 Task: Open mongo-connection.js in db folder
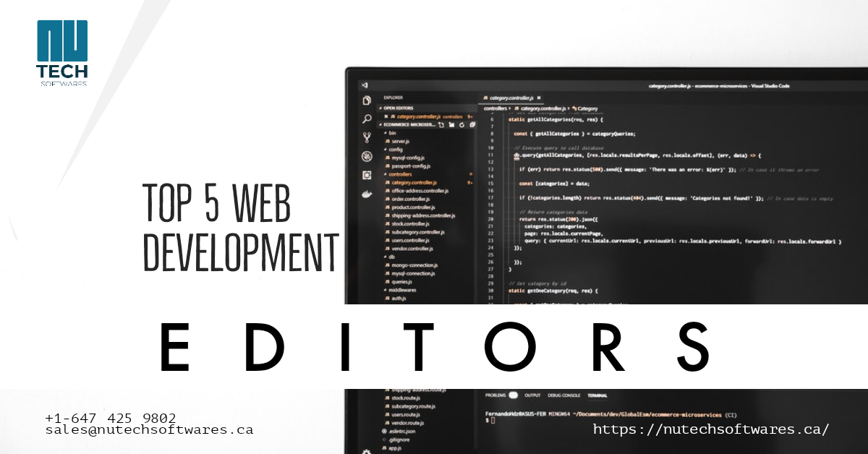point(411,265)
